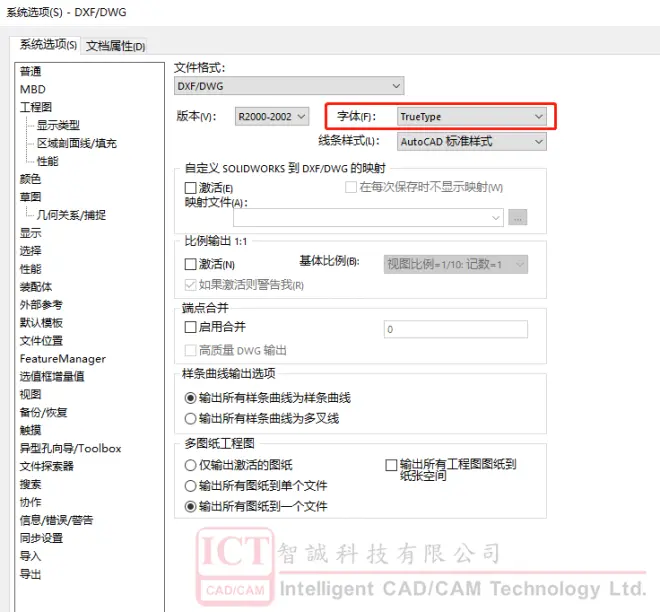Screen dimensions: 660x612
Task: Toggle 在每次保存时不显示映射(W) checkbox
Action: click(x=351, y=187)
